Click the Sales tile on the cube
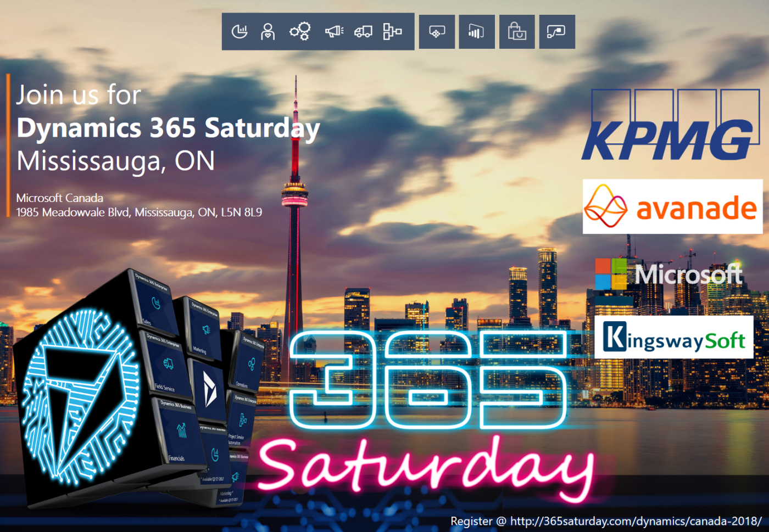Screen dimensions: 769x532 click(x=156, y=305)
